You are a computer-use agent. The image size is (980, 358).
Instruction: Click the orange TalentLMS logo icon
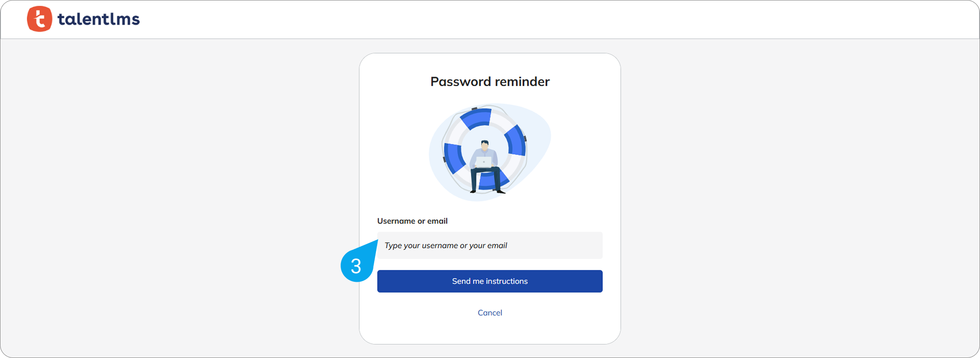[40, 19]
